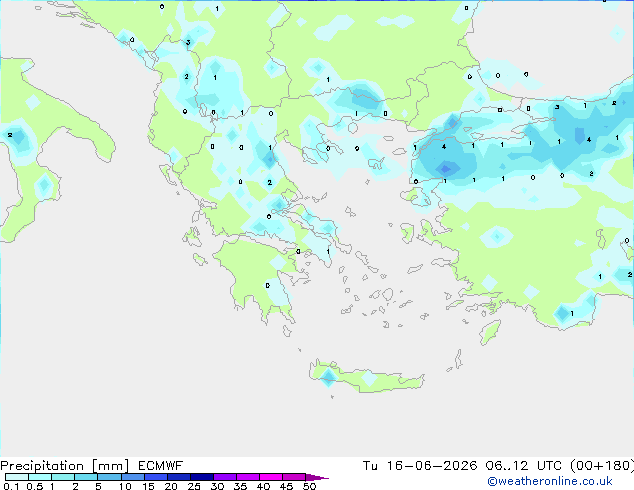Select the 0.5–1 mm legend color
This screenshot has height=490, width=634.
[40, 477]
